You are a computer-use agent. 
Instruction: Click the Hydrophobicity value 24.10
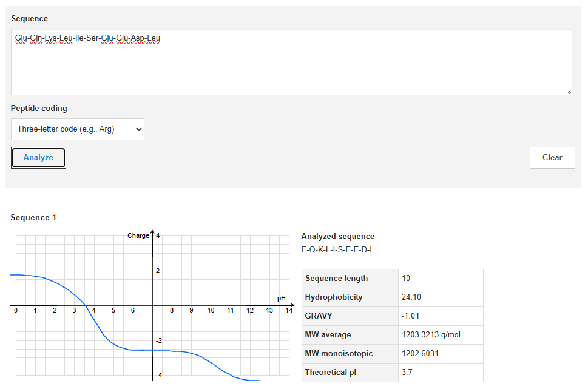pos(411,297)
